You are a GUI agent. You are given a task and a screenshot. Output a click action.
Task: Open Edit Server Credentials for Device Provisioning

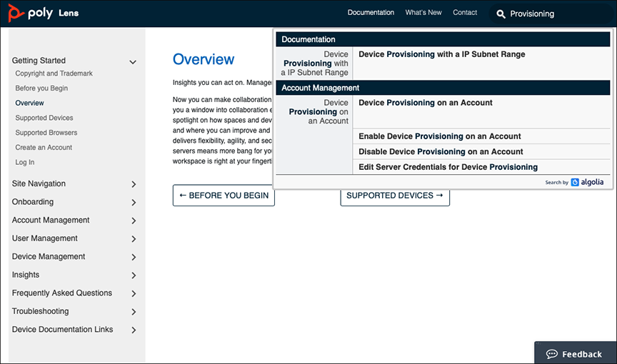(x=448, y=167)
